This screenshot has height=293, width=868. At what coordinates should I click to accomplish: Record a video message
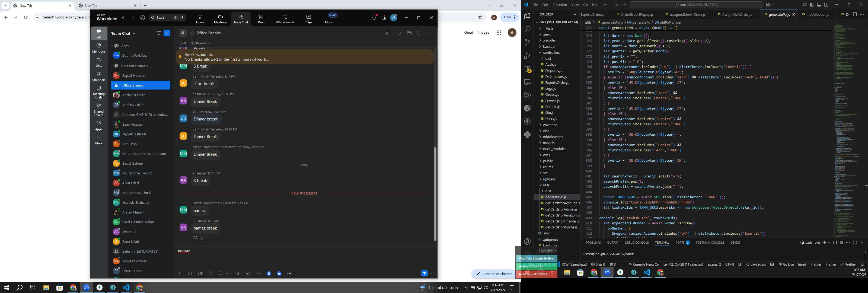[248, 273]
